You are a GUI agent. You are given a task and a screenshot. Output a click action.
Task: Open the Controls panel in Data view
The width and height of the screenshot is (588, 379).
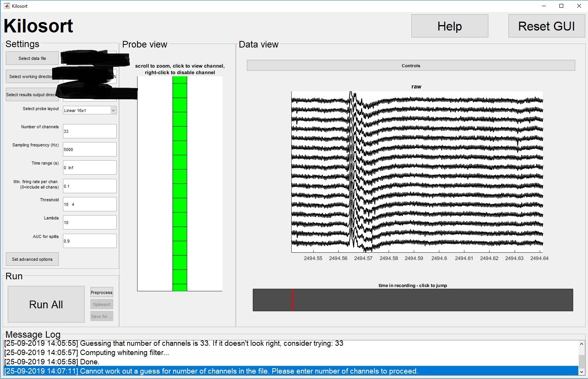[x=411, y=65]
